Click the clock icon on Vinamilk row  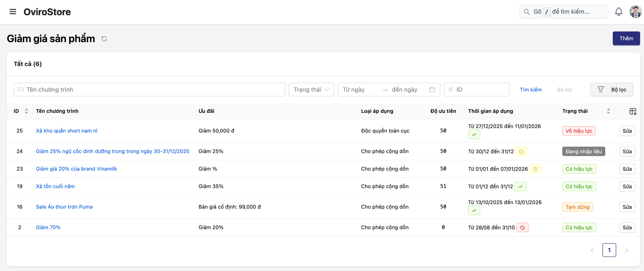pos(535,169)
